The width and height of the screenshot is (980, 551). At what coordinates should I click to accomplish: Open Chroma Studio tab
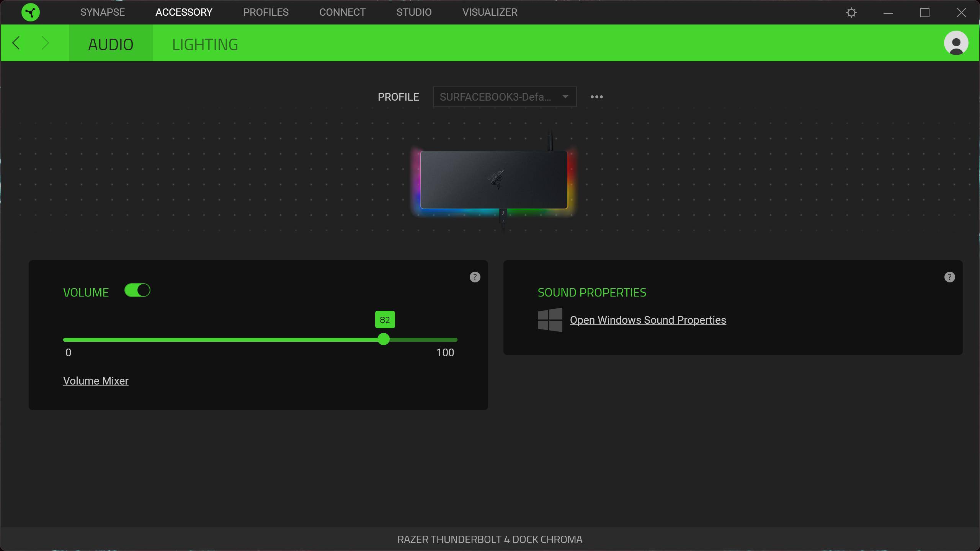tap(414, 12)
